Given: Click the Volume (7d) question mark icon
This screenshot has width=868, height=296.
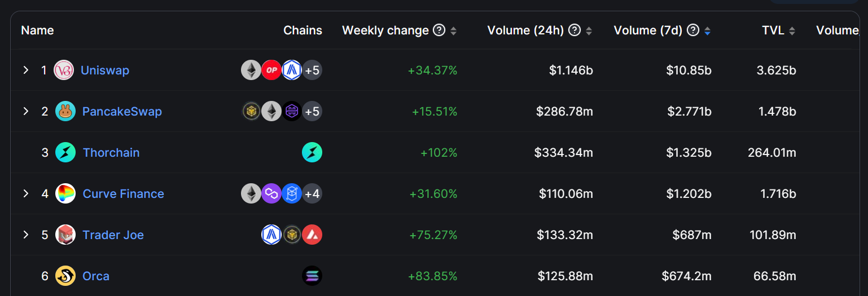Looking at the screenshot, I should 693,30.
